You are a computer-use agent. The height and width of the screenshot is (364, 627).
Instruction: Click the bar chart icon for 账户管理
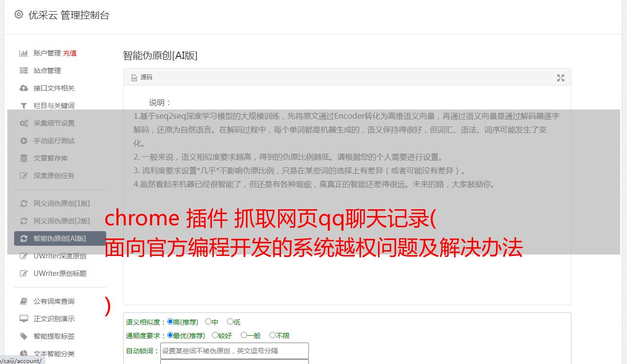tap(23, 53)
